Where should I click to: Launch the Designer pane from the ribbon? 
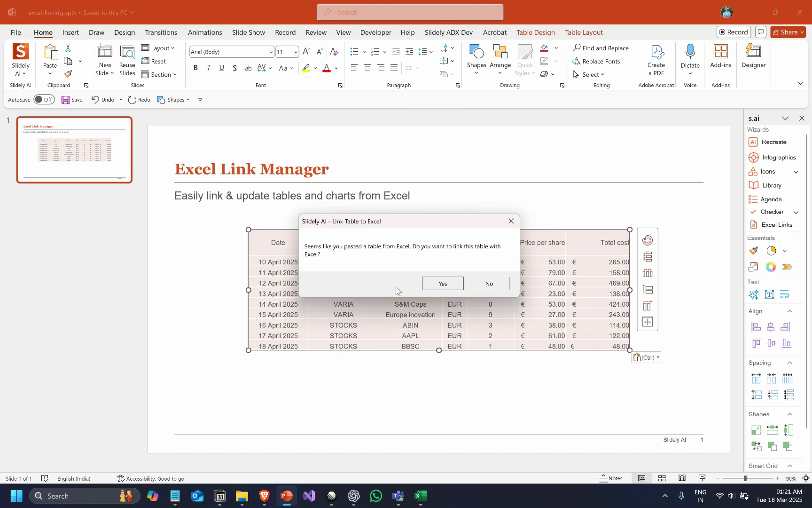753,56
